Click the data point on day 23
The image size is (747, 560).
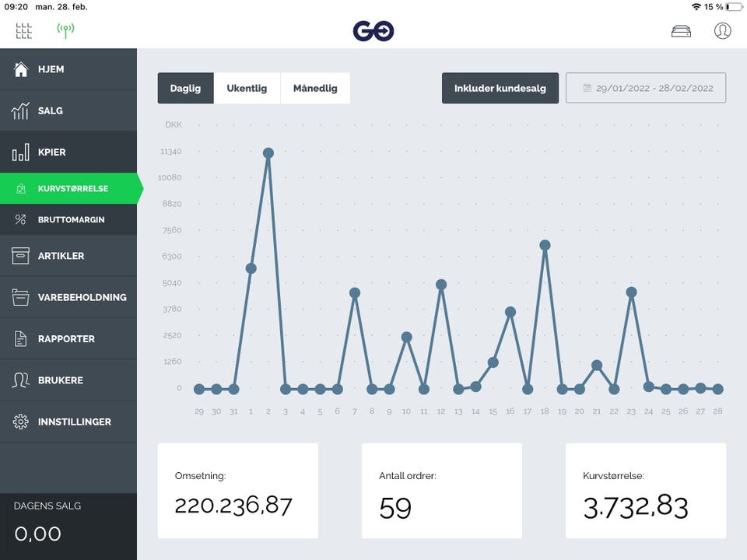pos(631,292)
